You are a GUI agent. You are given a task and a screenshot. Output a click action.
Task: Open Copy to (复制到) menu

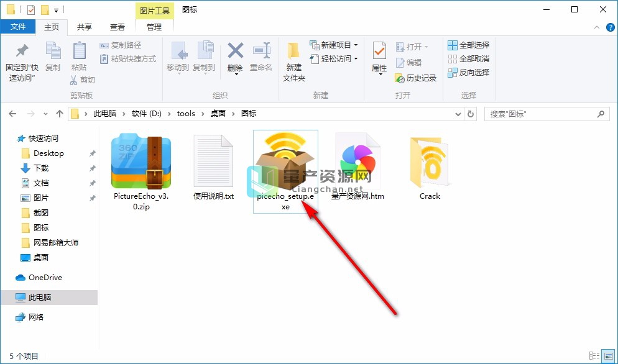pos(204,58)
